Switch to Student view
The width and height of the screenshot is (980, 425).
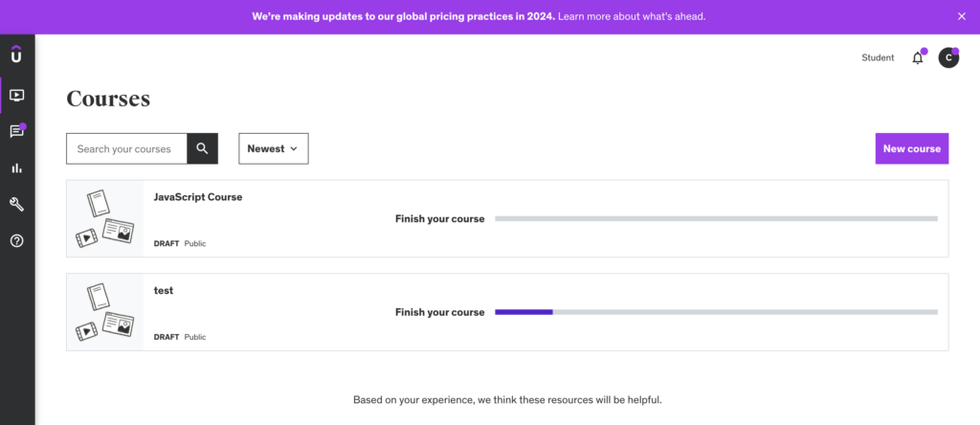[879, 57]
